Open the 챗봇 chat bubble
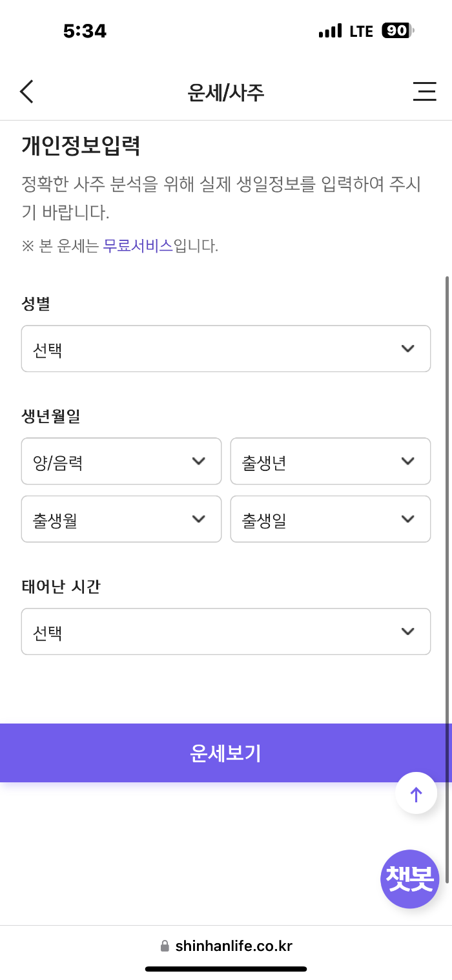Viewport: 452px width, 980px height. click(x=409, y=879)
